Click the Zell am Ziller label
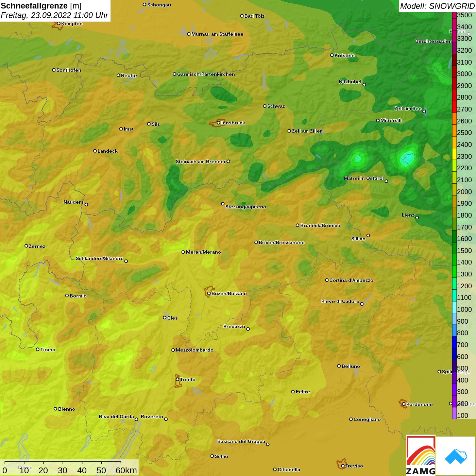The image size is (476, 476). pos(307,131)
